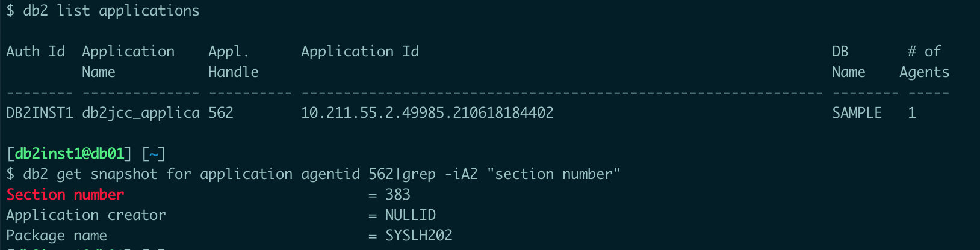Viewport: 980px width, 250px height.
Task: Click the 'Application Id' column header
Action: coord(360,52)
